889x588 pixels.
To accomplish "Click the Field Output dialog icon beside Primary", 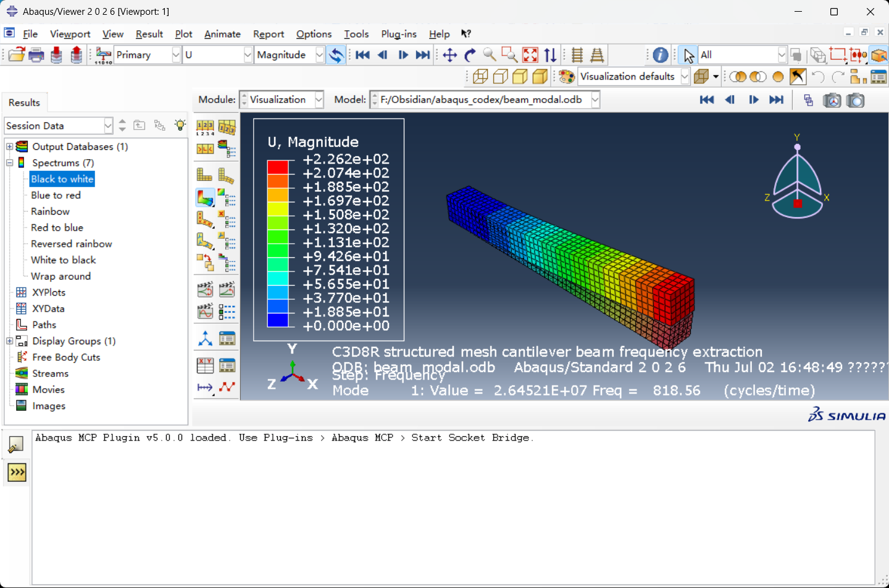I will tap(103, 55).
